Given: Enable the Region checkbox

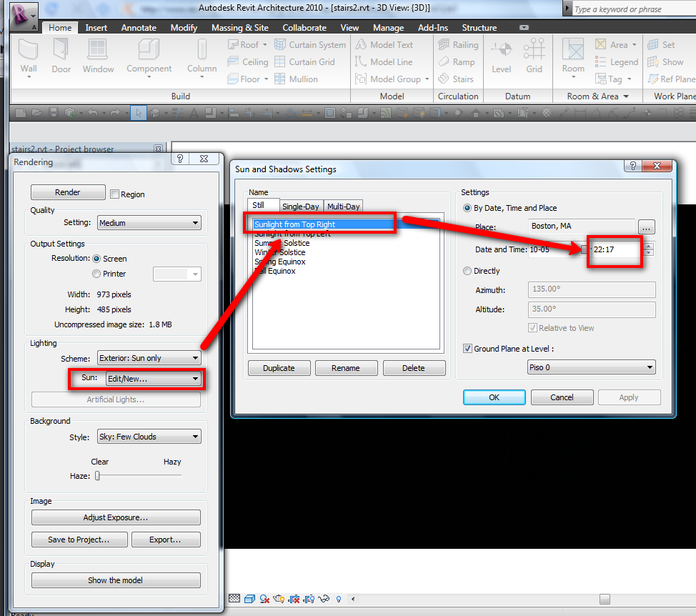Looking at the screenshot, I should coord(114,194).
